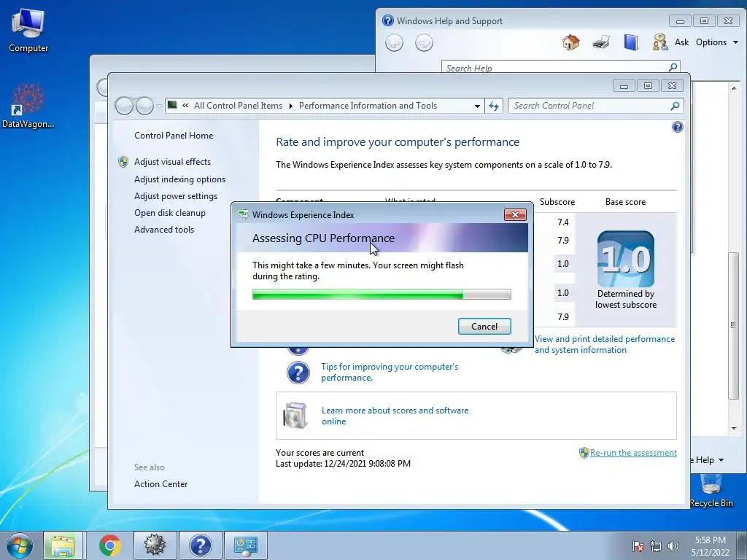Open the gear settings taskbar item
Viewport: 747px width, 560px height.
(155, 545)
